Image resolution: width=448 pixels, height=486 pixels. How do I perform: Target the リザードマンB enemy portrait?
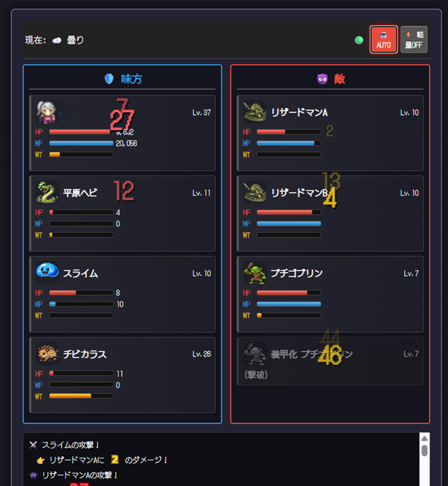point(255,192)
